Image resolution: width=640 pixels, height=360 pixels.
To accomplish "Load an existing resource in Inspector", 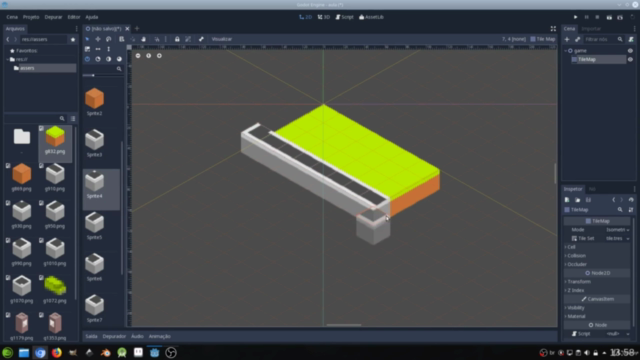I will point(578,200).
